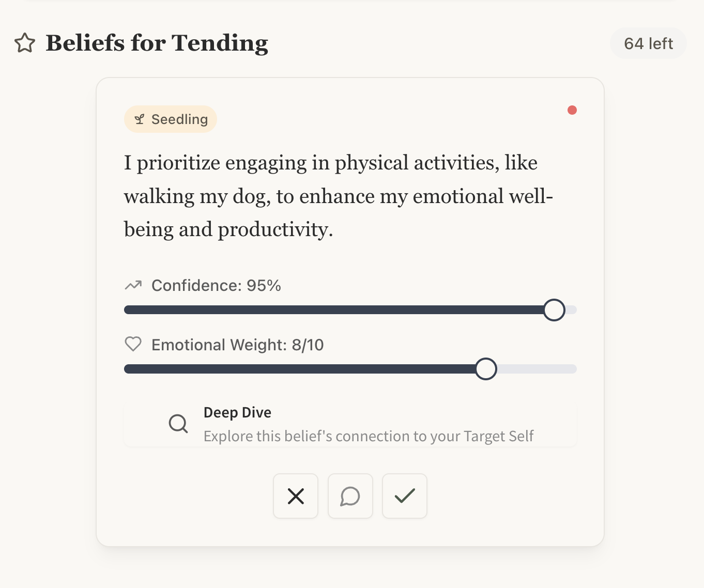Accept the belief with the checkmark button
Viewport: 704px width, 588px height.
tap(405, 496)
